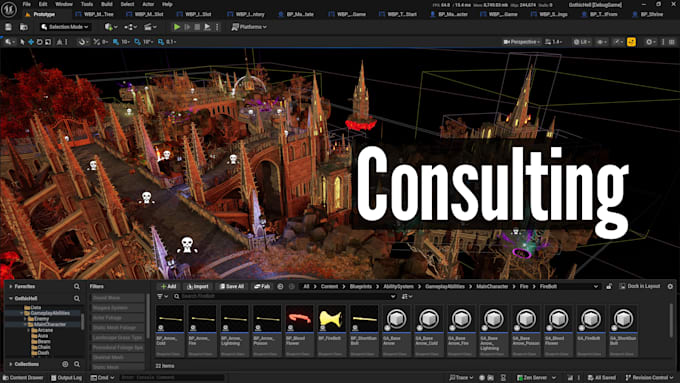This screenshot has width=680, height=383.
Task: Click the green Play button in the toolbar
Action: 177,27
